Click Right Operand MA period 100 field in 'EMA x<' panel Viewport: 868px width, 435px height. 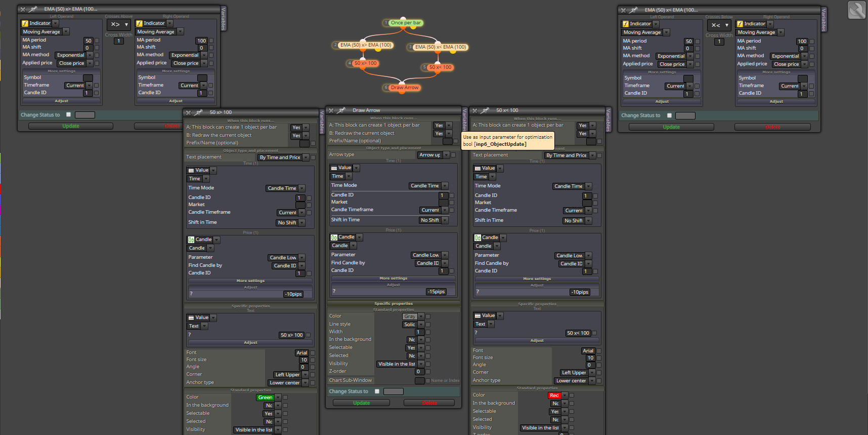click(802, 42)
